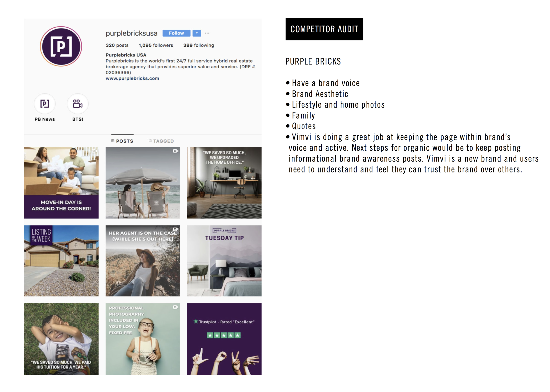Click the purplebricksusa profile picture
The width and height of the screenshot is (550, 392).
[x=61, y=46]
